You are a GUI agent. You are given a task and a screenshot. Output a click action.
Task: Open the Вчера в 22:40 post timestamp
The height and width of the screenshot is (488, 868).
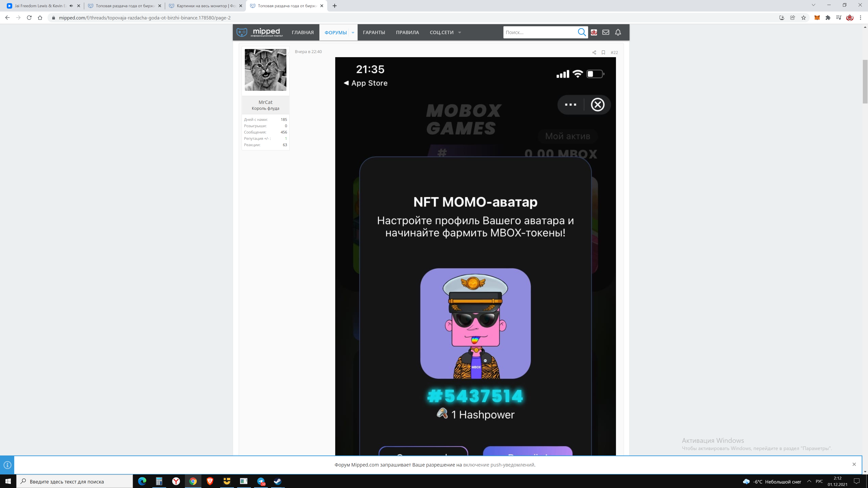point(308,52)
